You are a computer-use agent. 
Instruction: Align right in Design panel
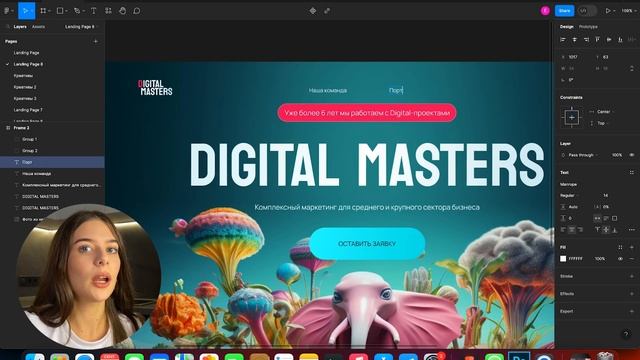[586, 40]
